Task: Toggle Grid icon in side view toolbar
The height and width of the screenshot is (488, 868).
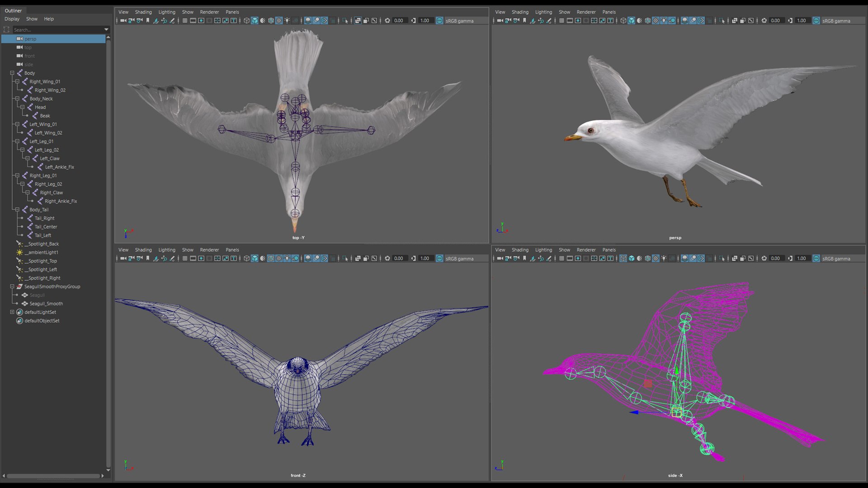Action: coord(561,258)
